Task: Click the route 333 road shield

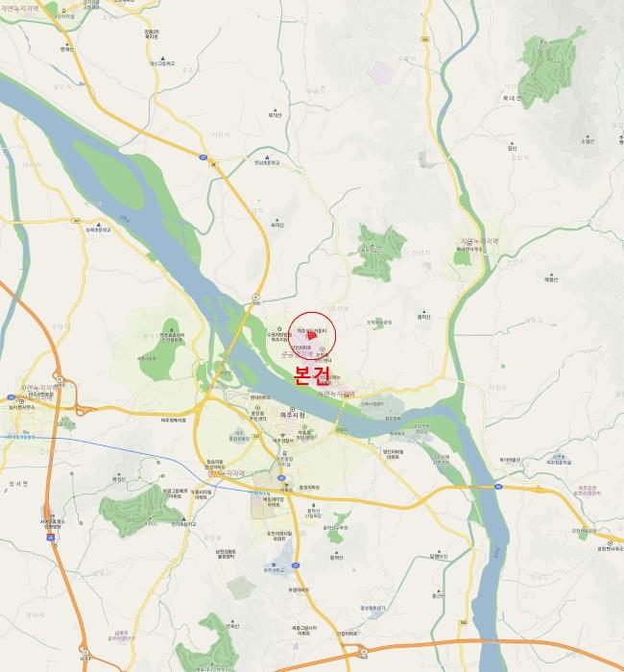Action: pos(257,436)
